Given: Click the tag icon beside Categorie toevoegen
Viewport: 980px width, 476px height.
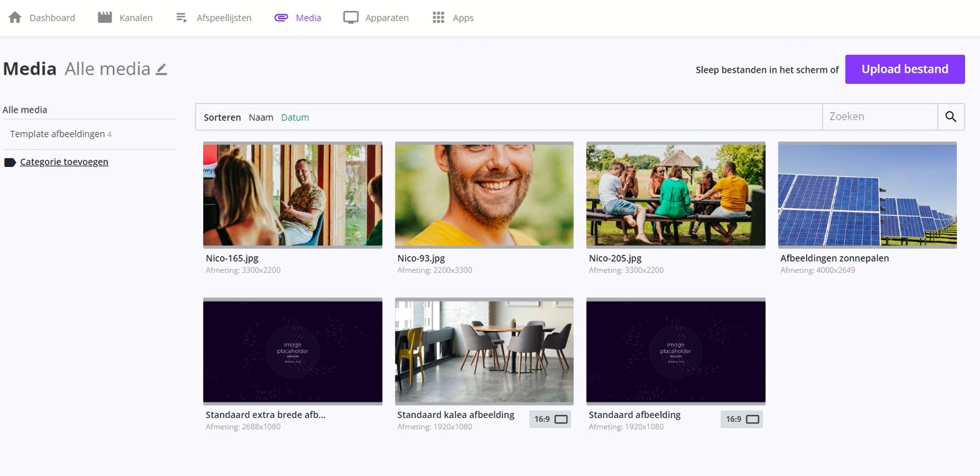Looking at the screenshot, I should pyautogui.click(x=10, y=163).
